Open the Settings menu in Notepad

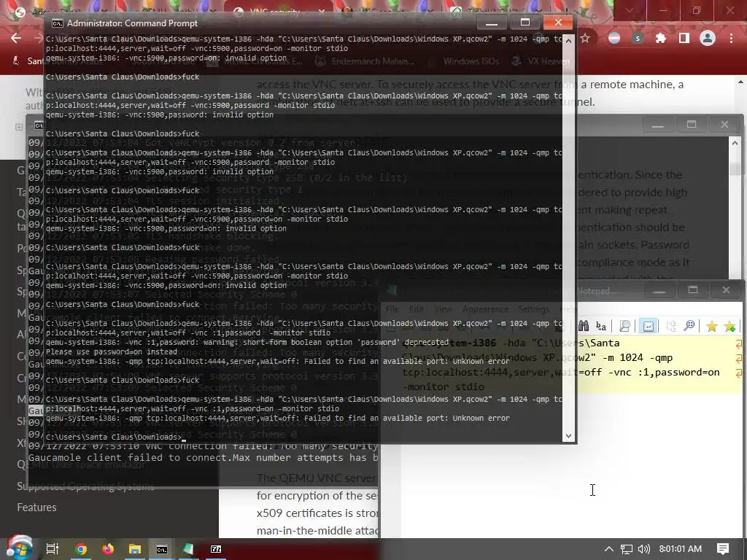point(533,309)
